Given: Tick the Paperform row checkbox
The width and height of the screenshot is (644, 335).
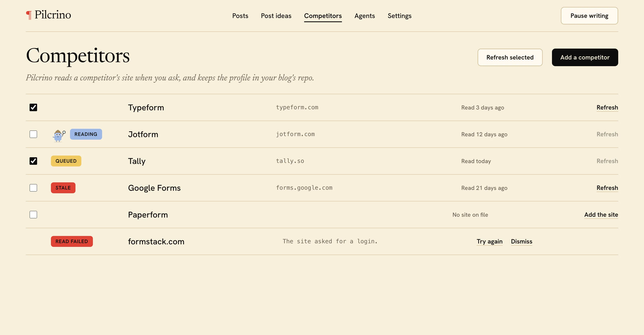Looking at the screenshot, I should [x=33, y=215].
